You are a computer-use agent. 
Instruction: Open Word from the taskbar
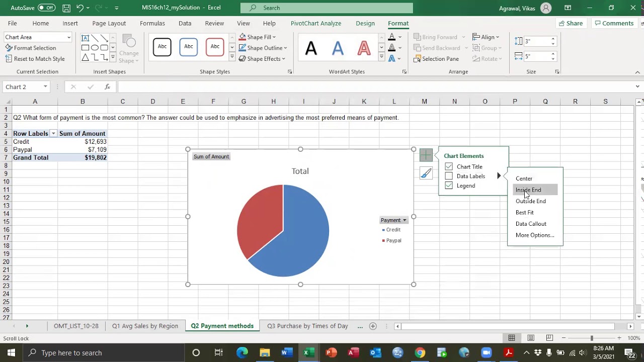coord(287,352)
